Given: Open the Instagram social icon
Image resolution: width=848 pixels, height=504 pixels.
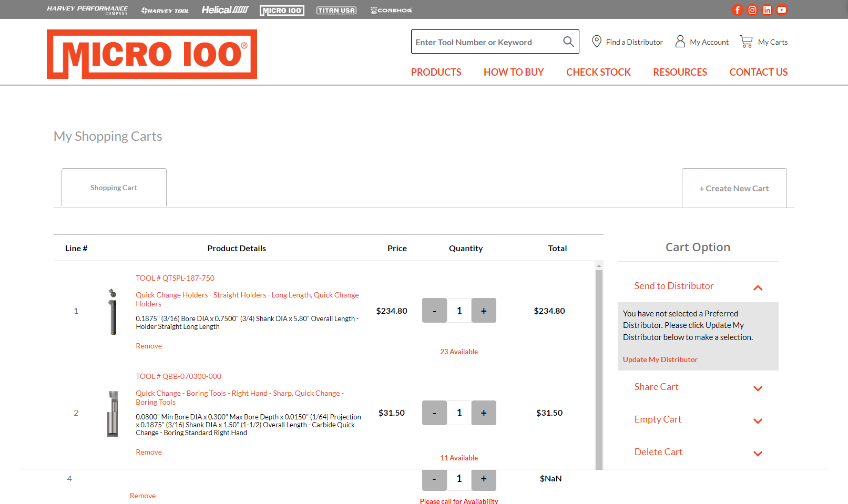Looking at the screenshot, I should [x=752, y=9].
